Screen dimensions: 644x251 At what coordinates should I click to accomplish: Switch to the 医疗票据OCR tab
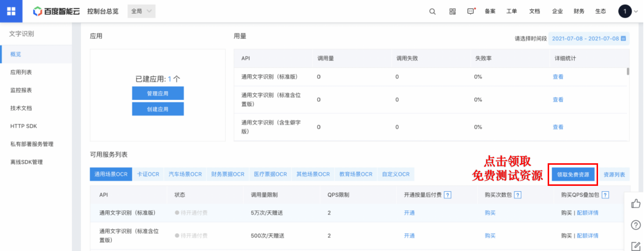[270, 174]
